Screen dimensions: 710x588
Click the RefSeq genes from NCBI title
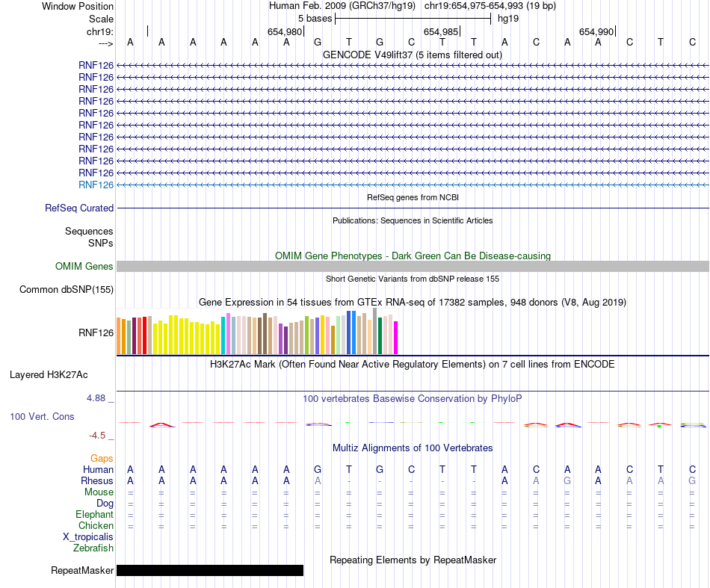tap(413, 197)
